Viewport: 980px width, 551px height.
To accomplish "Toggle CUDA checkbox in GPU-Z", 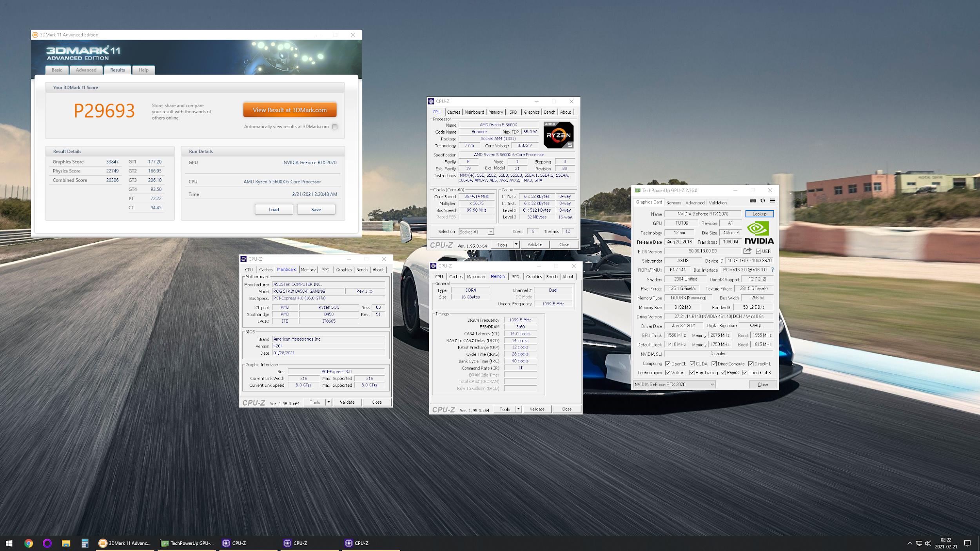I will click(x=692, y=364).
